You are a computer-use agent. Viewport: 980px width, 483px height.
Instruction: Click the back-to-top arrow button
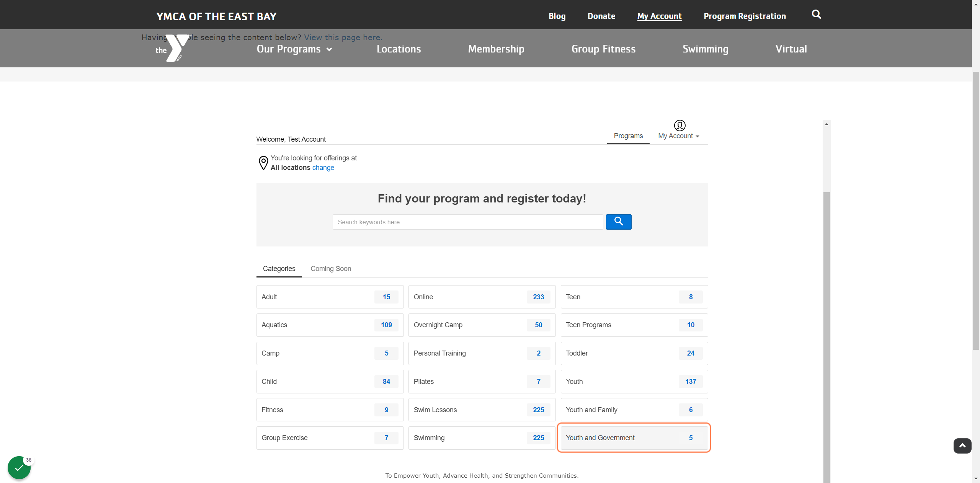(x=962, y=446)
